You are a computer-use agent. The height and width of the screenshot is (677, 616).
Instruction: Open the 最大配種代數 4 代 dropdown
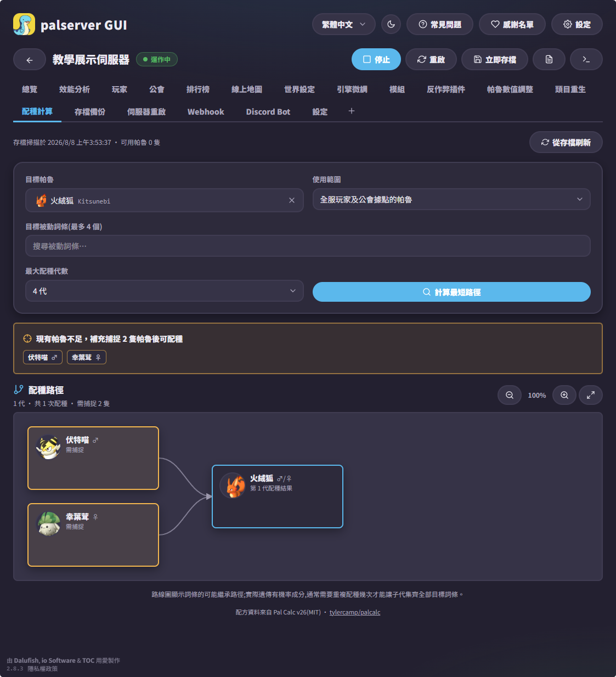[165, 291]
